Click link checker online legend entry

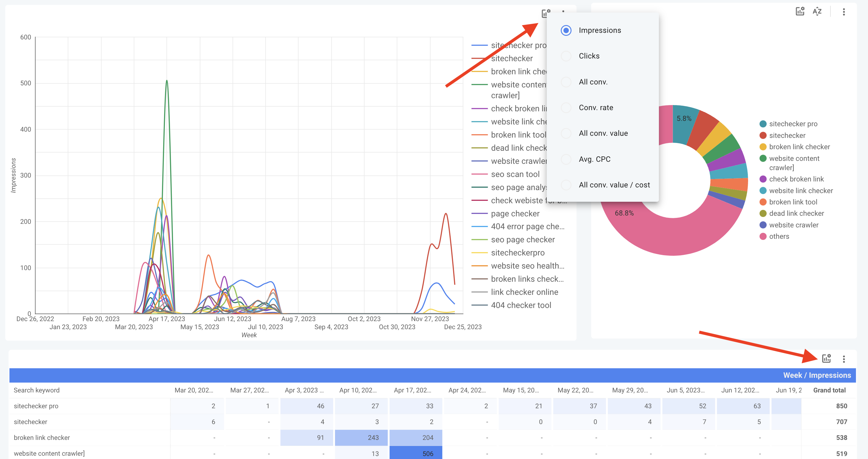click(x=524, y=292)
